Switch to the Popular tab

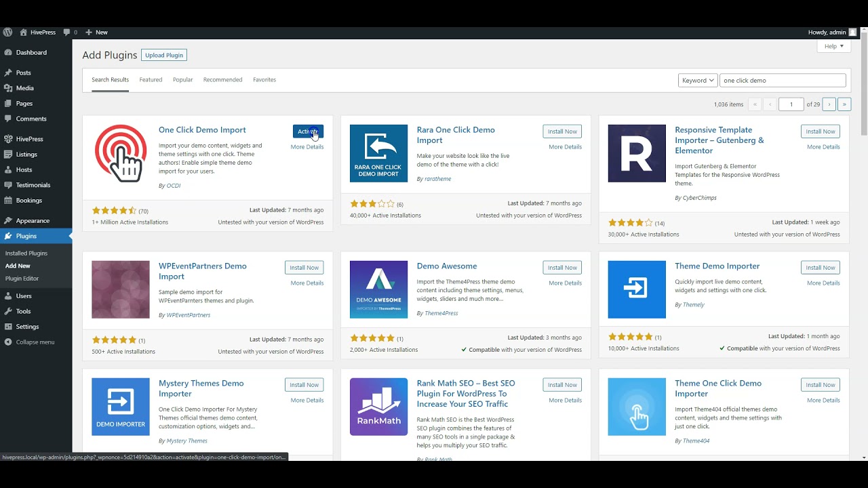[182, 80]
